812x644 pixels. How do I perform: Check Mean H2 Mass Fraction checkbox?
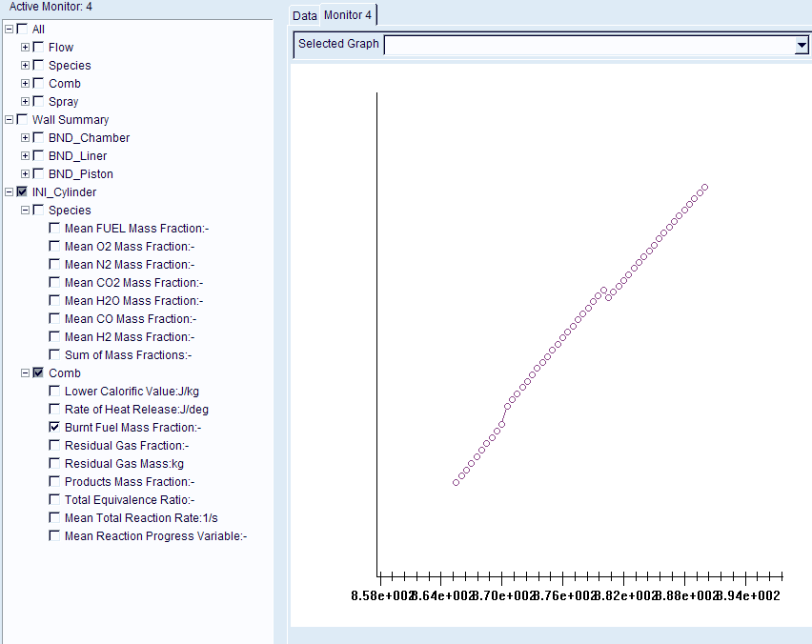coord(54,337)
